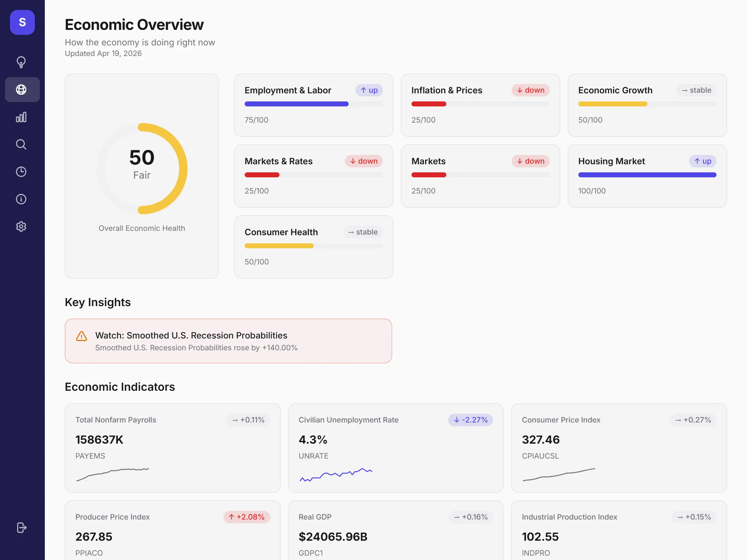The width and height of the screenshot is (747, 560).
Task: Click the magnifying glass search icon
Action: [x=21, y=144]
